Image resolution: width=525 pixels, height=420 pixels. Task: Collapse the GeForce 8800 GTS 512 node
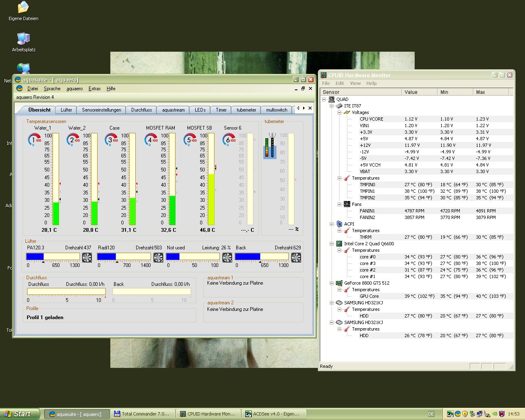tap(331, 283)
